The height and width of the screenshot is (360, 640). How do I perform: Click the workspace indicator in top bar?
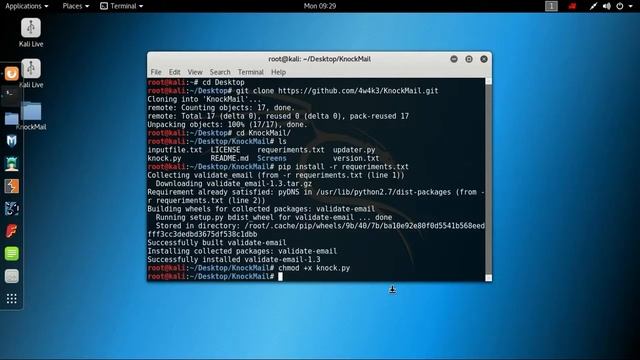pyautogui.click(x=551, y=6)
